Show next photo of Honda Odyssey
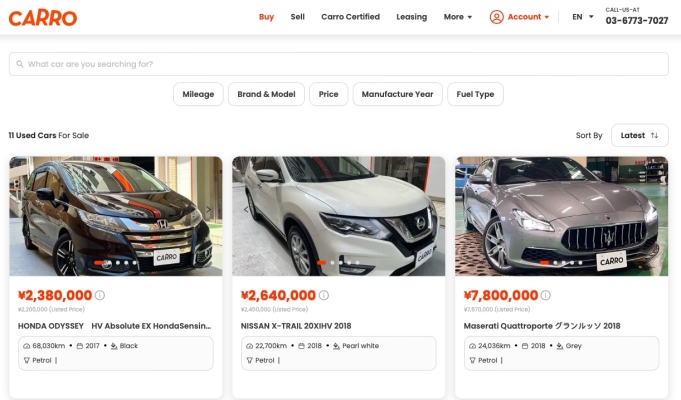Image resolution: width=681 pixels, height=400 pixels. [x=208, y=209]
